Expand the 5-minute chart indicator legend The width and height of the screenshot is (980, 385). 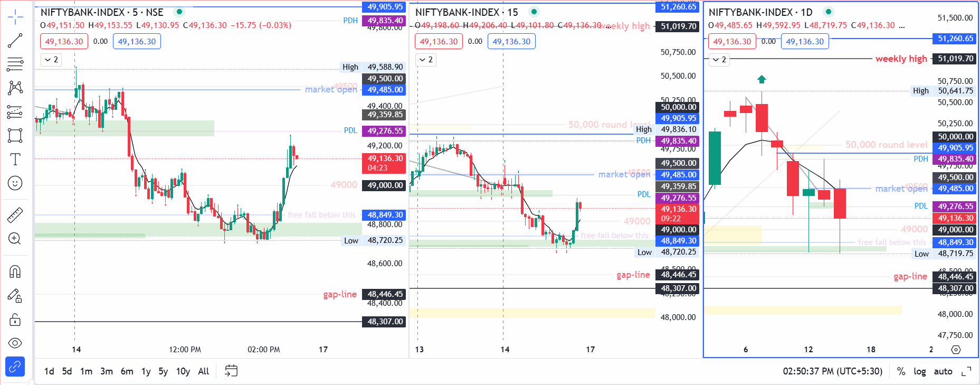pyautogui.click(x=51, y=60)
